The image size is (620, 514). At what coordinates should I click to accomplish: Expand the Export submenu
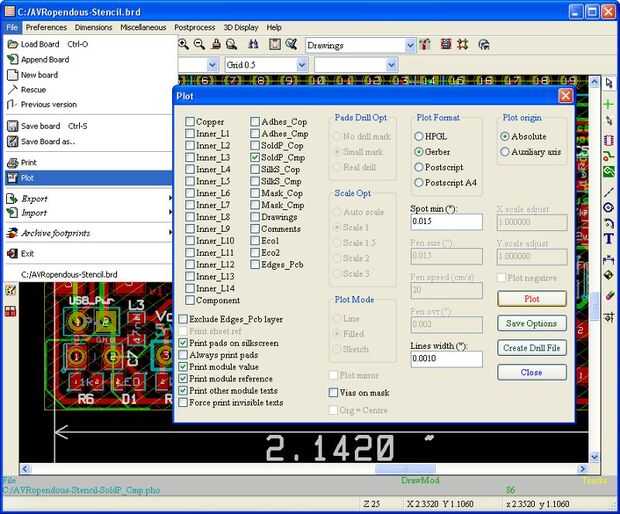click(x=89, y=198)
